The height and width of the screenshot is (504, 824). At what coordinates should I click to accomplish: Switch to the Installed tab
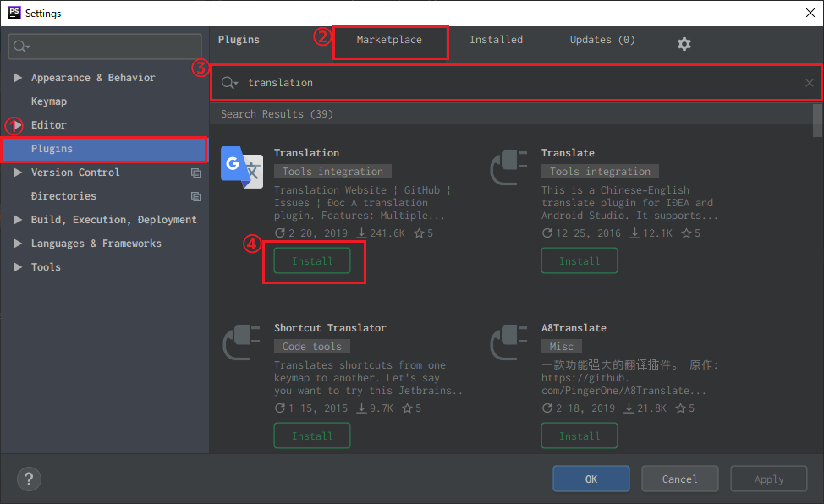tap(496, 39)
